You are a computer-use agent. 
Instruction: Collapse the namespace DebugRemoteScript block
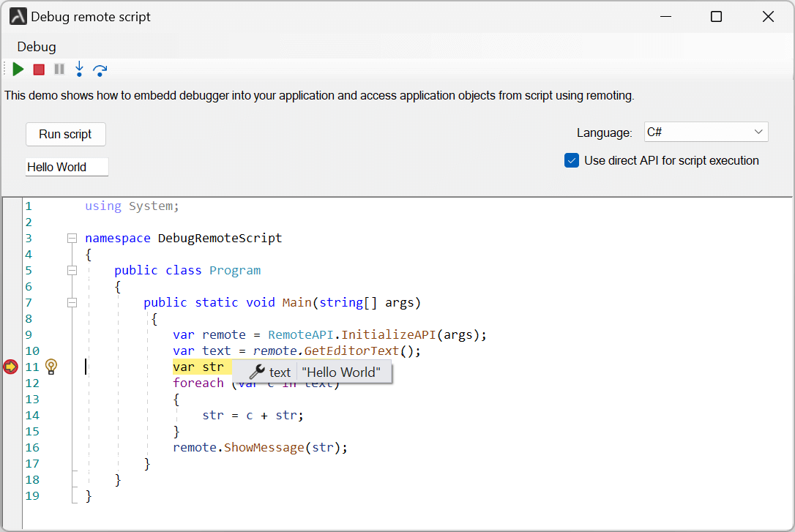(x=72, y=238)
